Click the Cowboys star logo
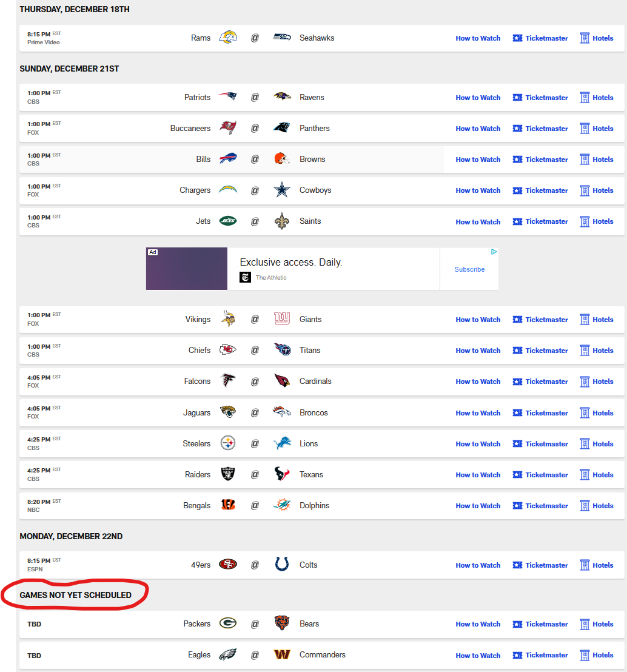Viewport: 627px width, 672px height. [x=282, y=190]
